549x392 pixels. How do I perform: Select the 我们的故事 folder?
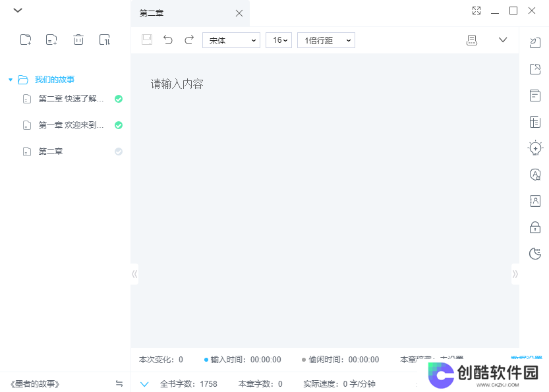click(x=54, y=80)
